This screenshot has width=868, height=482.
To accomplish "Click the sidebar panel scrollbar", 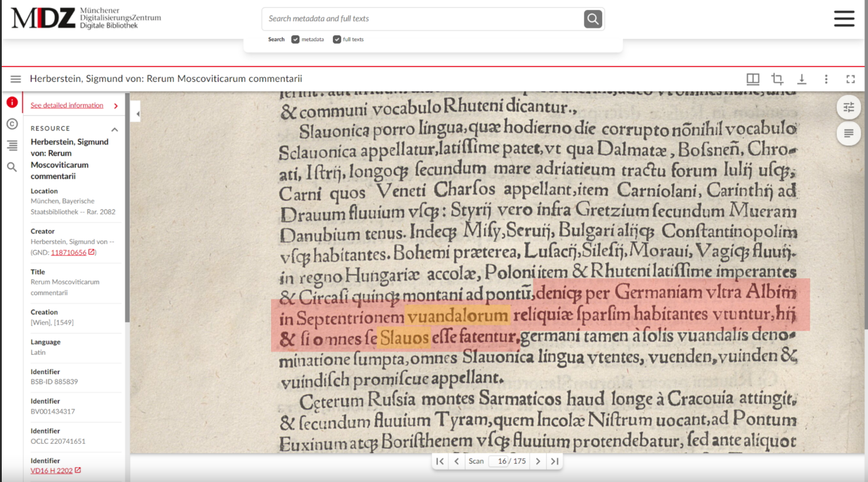I will point(127,206).
